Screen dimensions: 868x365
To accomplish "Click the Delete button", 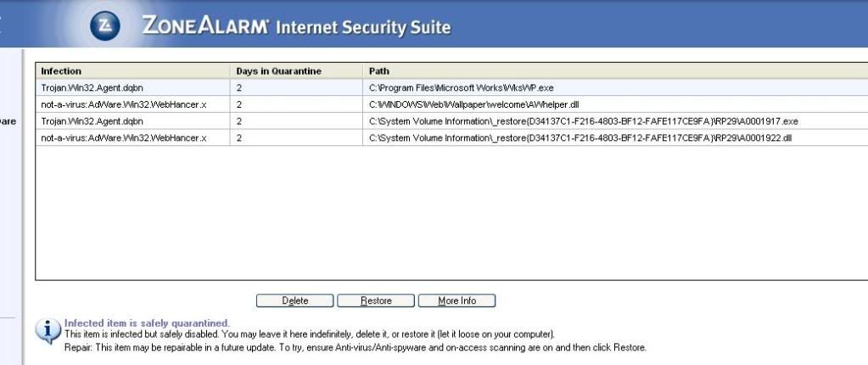I will (x=294, y=300).
